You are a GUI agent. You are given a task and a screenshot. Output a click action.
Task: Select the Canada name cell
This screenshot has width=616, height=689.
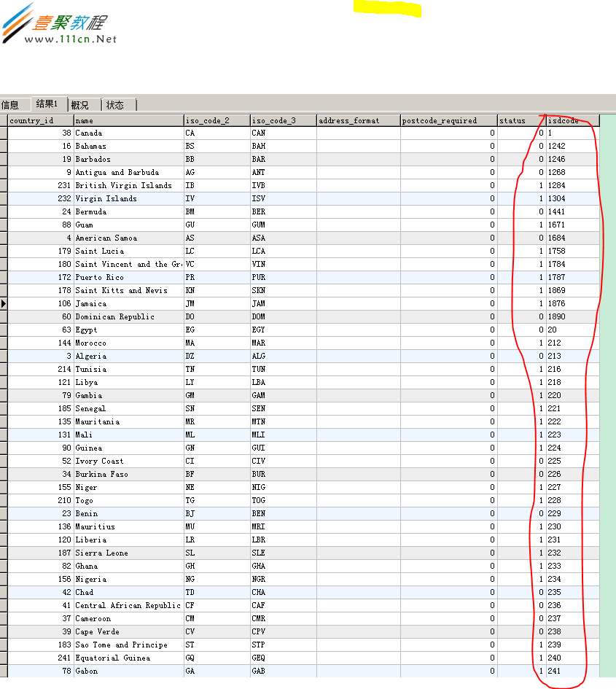point(129,133)
